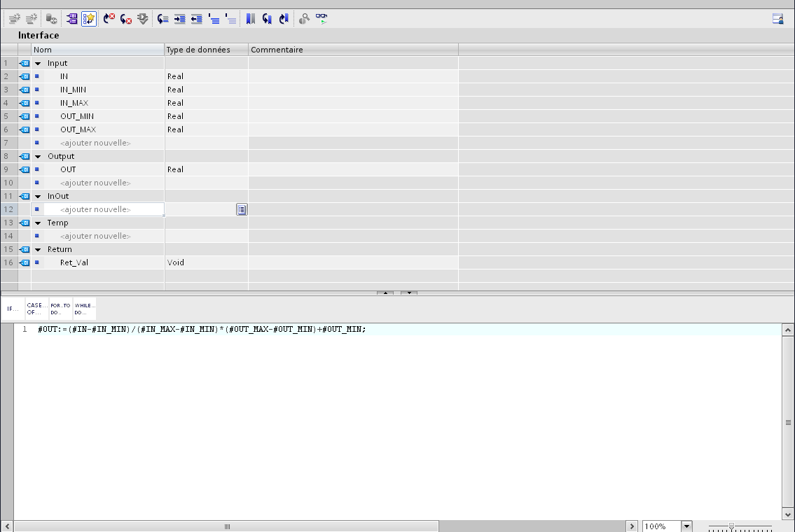
Task: Collapse the Return section
Action: click(38, 249)
